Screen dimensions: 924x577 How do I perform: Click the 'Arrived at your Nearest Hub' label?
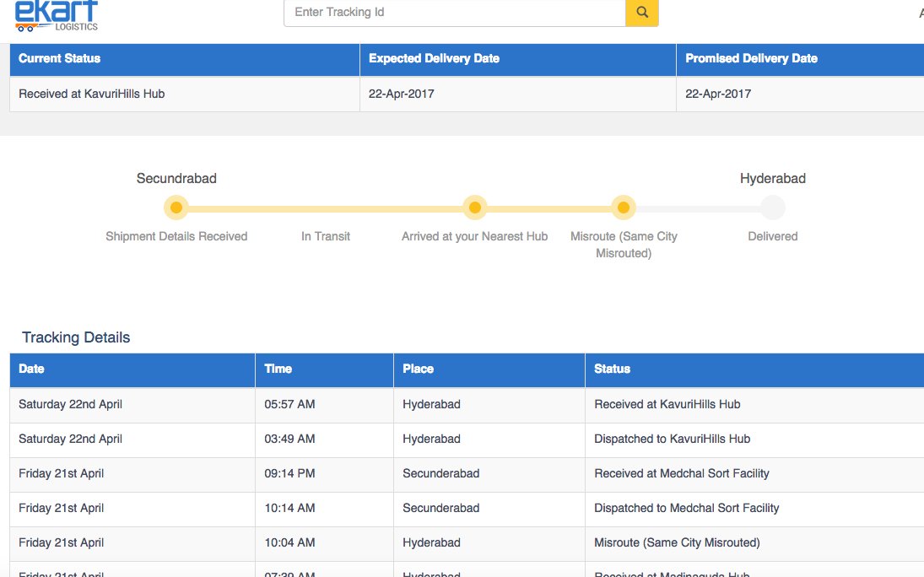click(474, 236)
